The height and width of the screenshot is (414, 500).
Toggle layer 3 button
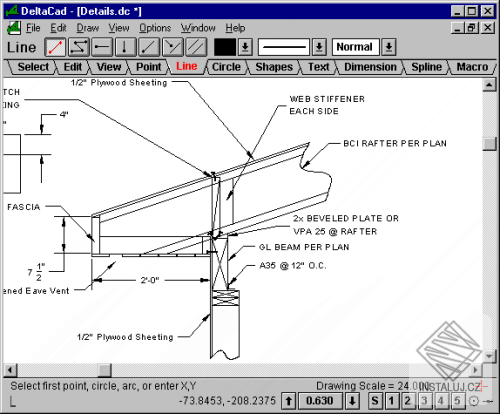coord(424,401)
